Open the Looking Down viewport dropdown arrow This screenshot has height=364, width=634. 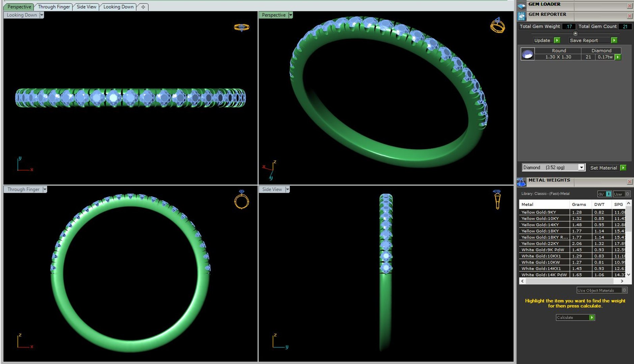coord(42,15)
